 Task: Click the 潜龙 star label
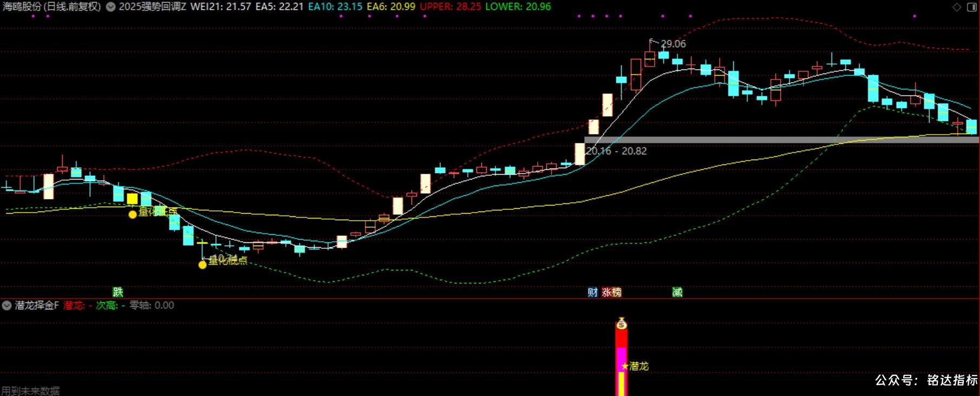point(635,366)
